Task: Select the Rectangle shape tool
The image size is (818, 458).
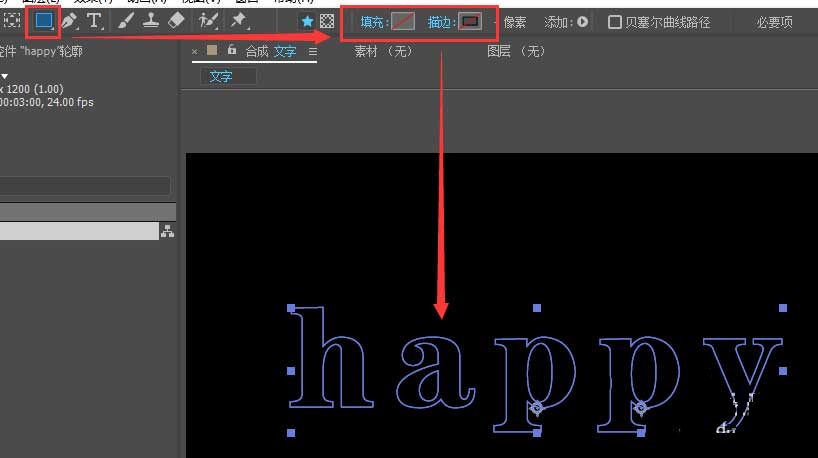Action: (43, 21)
